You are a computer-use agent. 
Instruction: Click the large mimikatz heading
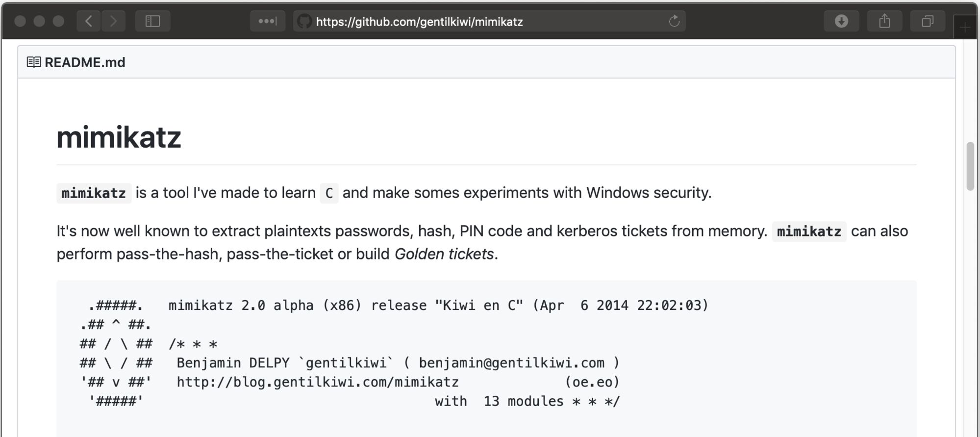(x=119, y=137)
